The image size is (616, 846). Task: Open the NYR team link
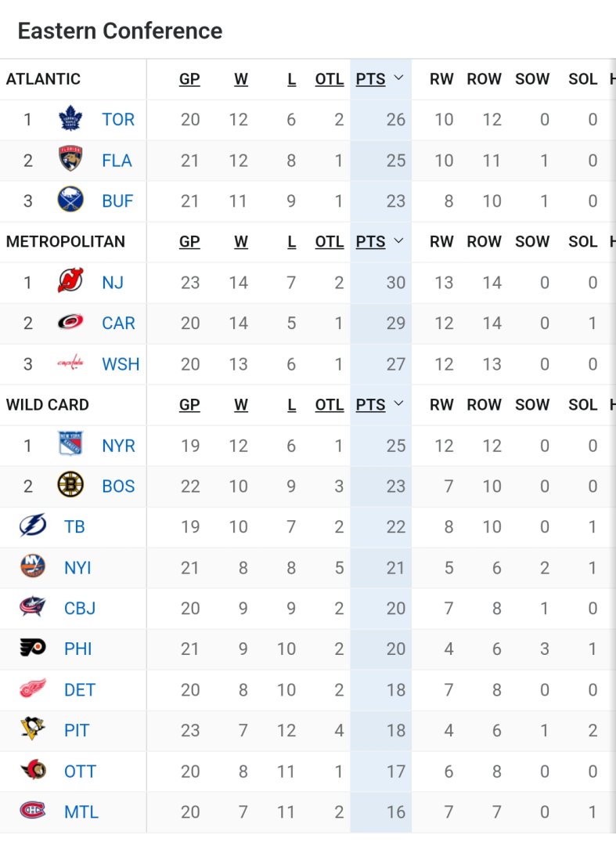point(118,446)
